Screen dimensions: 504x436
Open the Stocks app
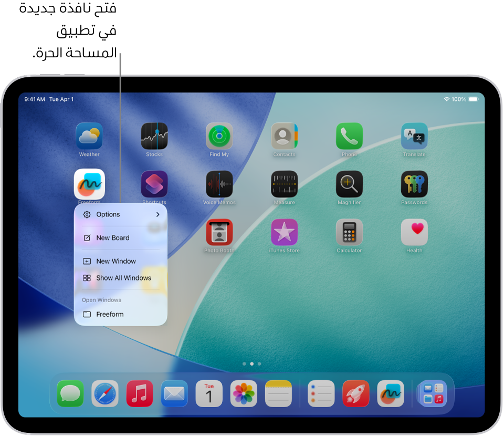click(x=154, y=135)
